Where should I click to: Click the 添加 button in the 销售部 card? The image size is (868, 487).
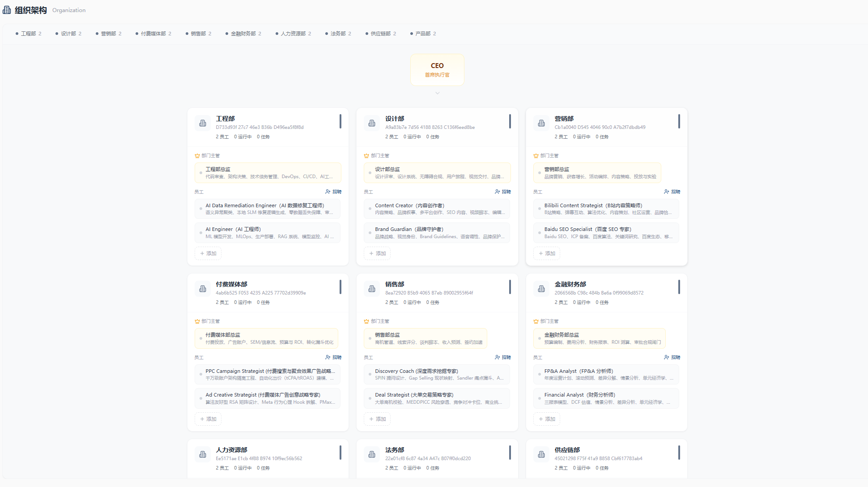pos(377,419)
